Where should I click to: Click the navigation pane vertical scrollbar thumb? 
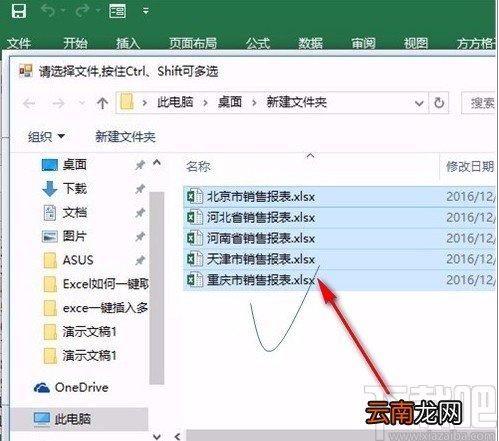[157, 288]
